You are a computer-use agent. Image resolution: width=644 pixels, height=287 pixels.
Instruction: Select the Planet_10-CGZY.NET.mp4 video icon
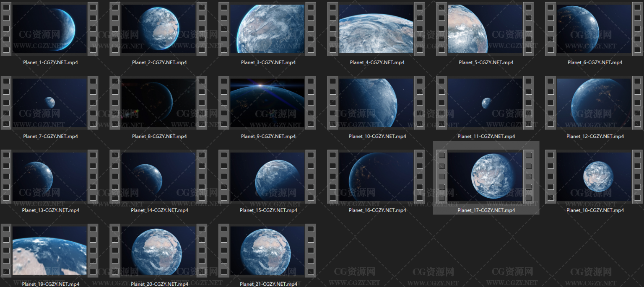click(x=376, y=103)
